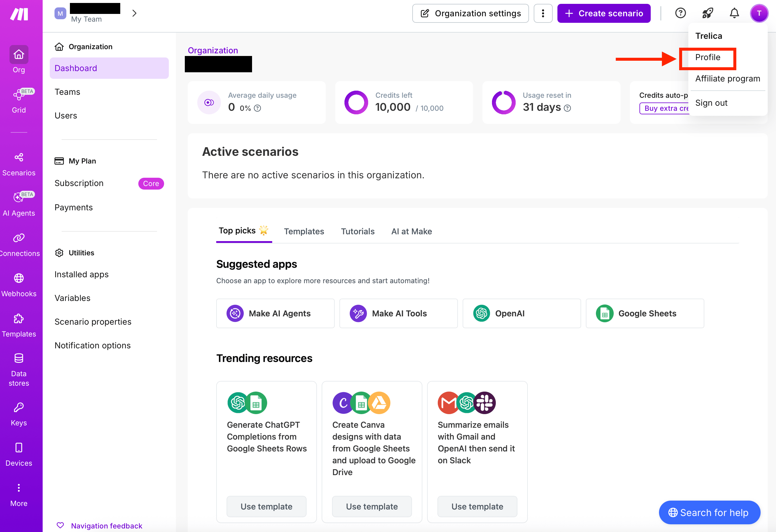The height and width of the screenshot is (532, 776).
Task: Click the rocket What's new icon
Action: pos(707,13)
